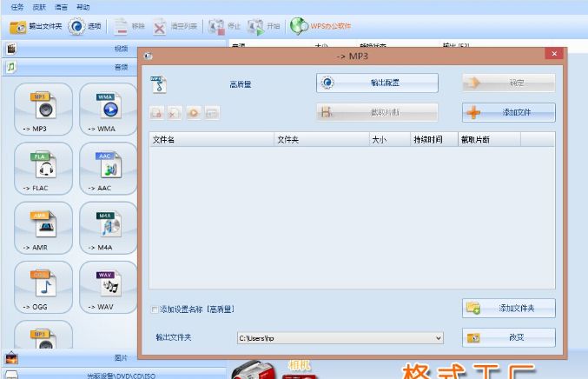
Task: Open the output folder path dropdown
Action: click(439, 338)
